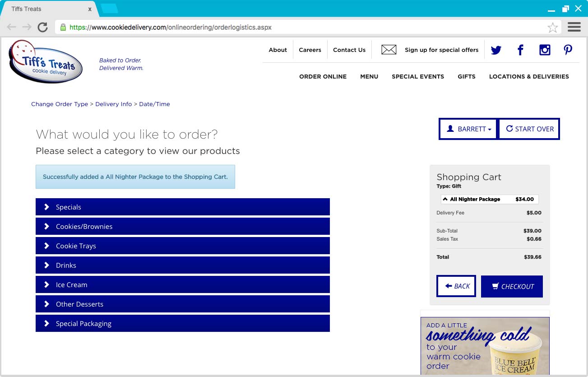This screenshot has height=377, width=588.
Task: Open Tiff's Treats Facebook page
Action: click(520, 50)
